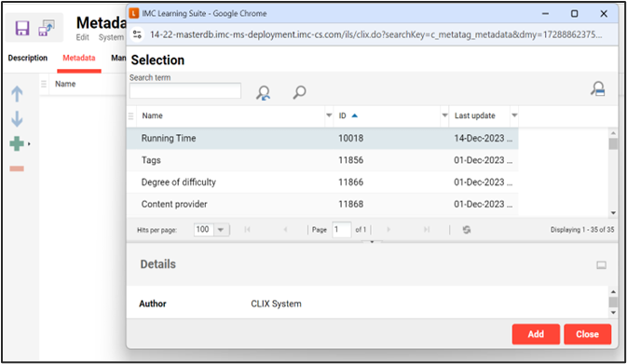Sort by the ID column header
The image size is (627, 364).
(x=343, y=115)
